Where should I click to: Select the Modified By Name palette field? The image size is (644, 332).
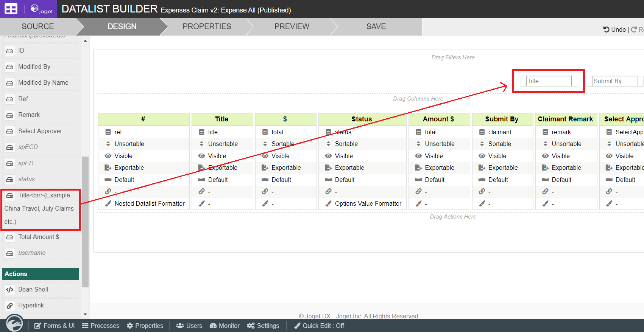(41, 83)
